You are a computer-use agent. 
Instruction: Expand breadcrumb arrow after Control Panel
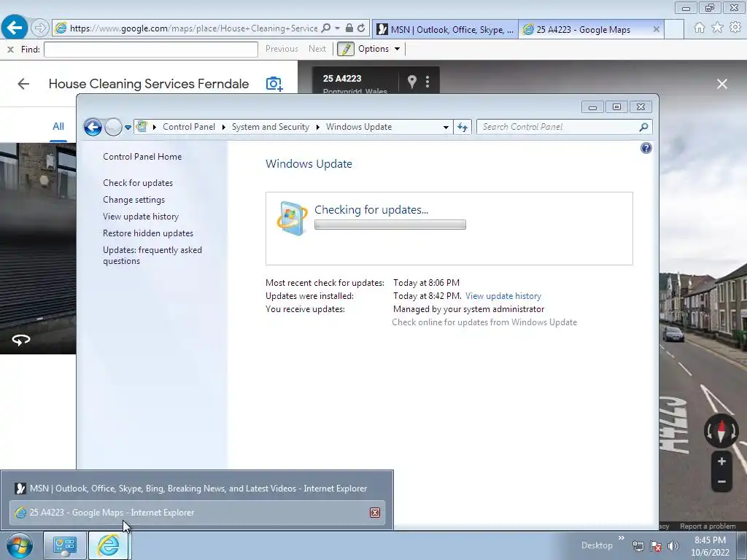point(223,127)
